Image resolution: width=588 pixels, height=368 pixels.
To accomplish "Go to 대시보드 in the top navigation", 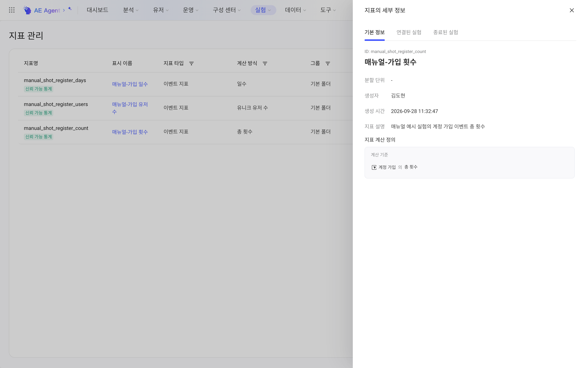I will pyautogui.click(x=97, y=10).
